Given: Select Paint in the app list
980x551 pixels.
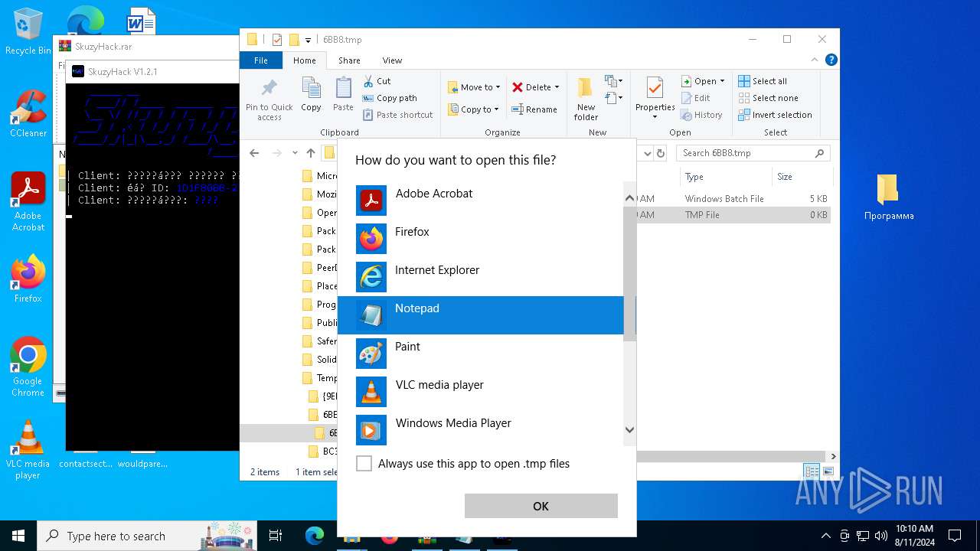Looking at the screenshot, I should point(481,354).
